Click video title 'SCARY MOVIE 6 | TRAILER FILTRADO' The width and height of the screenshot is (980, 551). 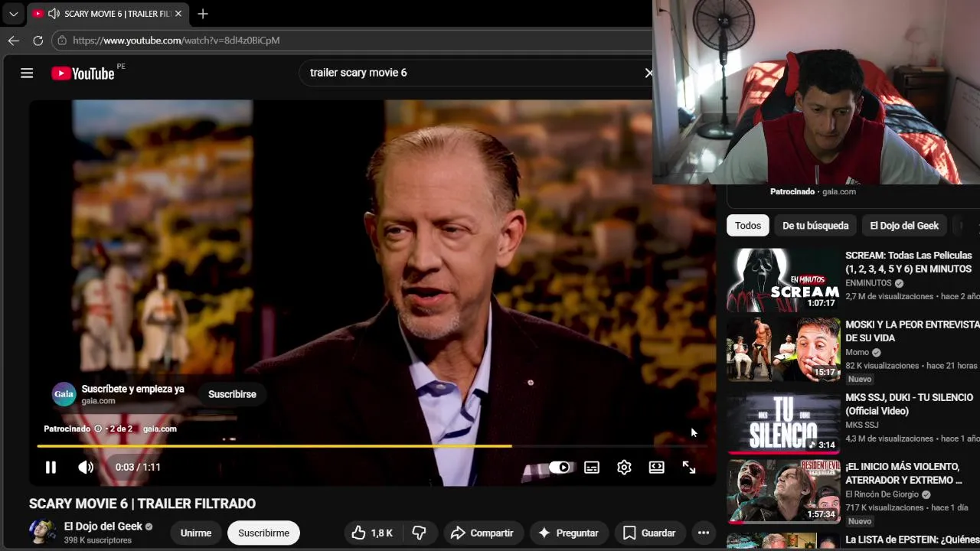(x=142, y=504)
